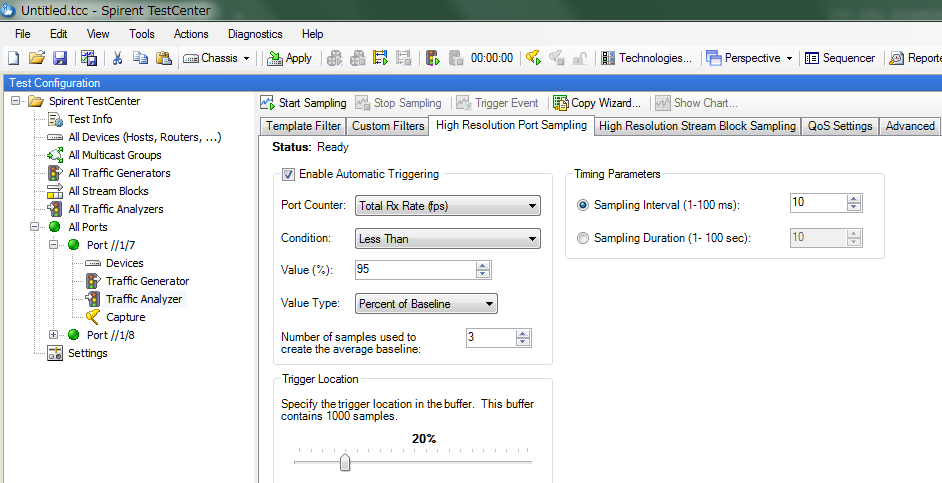Click the start traffic generator icon
942x483 pixels.
[x=433, y=58]
